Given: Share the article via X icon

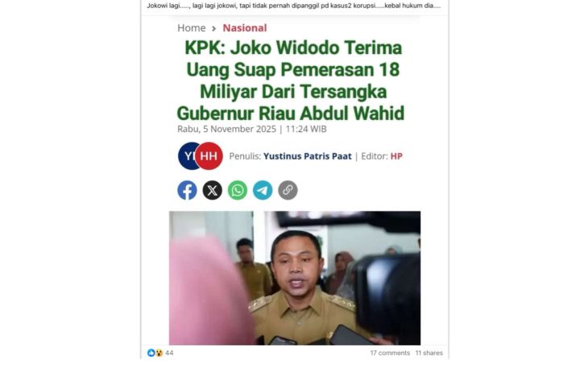Looking at the screenshot, I should 213,191.
